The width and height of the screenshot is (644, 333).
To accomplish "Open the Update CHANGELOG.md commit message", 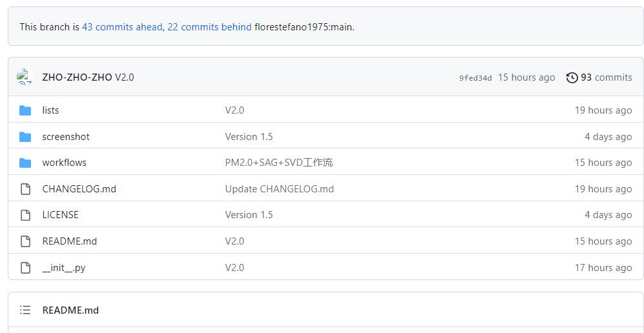I will coord(279,189).
